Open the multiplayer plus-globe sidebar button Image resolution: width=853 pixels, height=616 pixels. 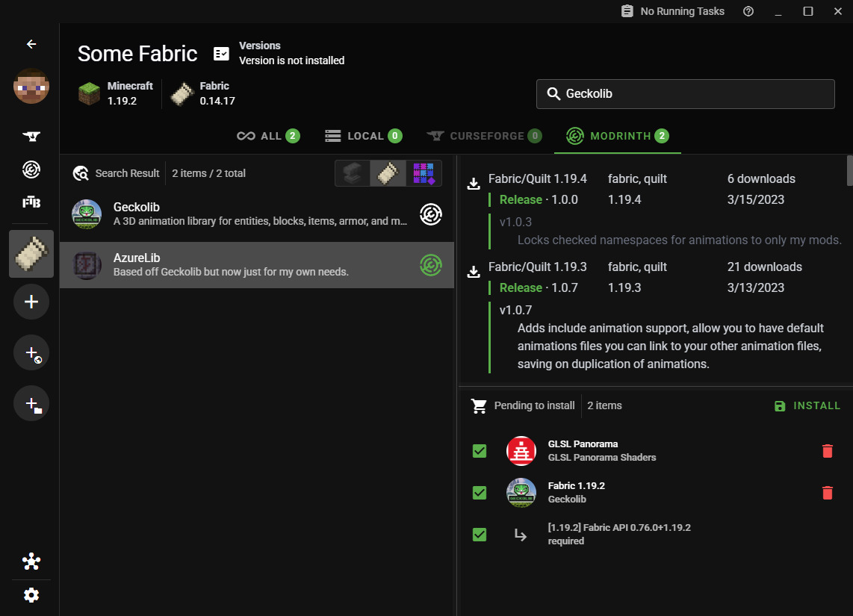pyautogui.click(x=31, y=352)
